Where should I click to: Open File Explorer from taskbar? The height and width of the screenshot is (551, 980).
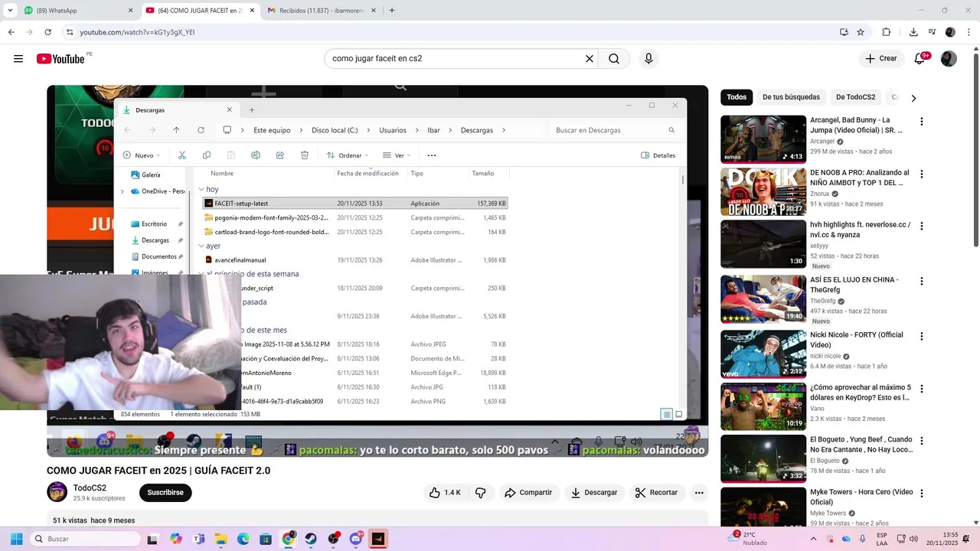point(220,539)
